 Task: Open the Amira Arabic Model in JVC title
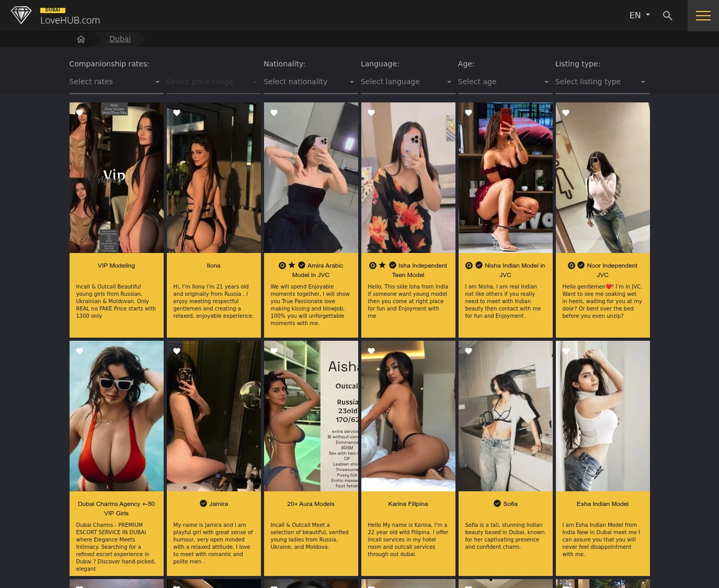(317, 270)
